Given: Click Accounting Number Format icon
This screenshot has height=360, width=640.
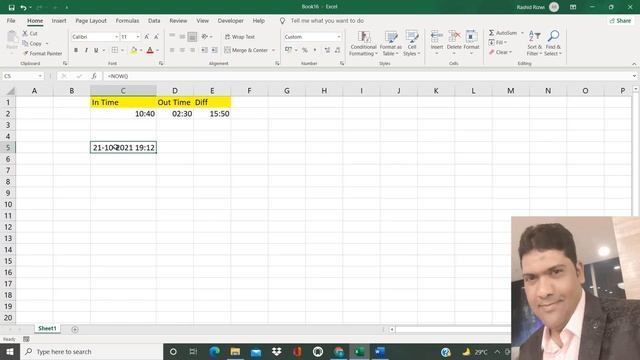Looking at the screenshot, I should (288, 50).
